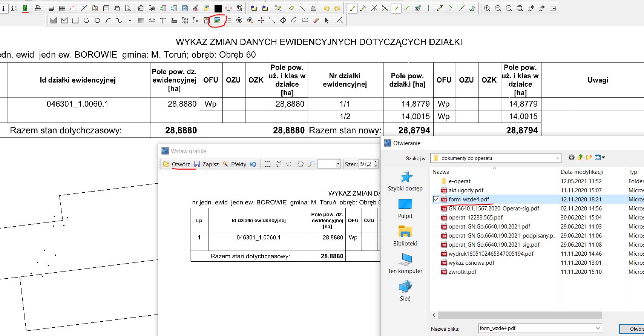This screenshot has width=644, height=336.
Task: Select the draw arc tool
Action: pyautogui.click(x=108, y=20)
